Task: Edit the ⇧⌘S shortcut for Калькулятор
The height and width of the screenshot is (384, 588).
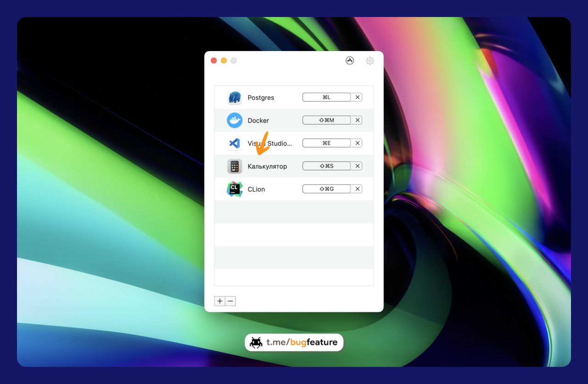Action: tap(327, 166)
